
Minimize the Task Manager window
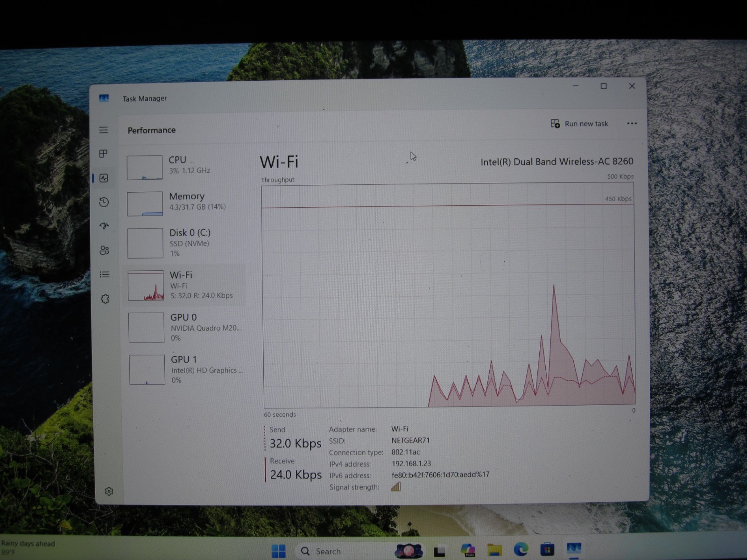click(x=576, y=86)
